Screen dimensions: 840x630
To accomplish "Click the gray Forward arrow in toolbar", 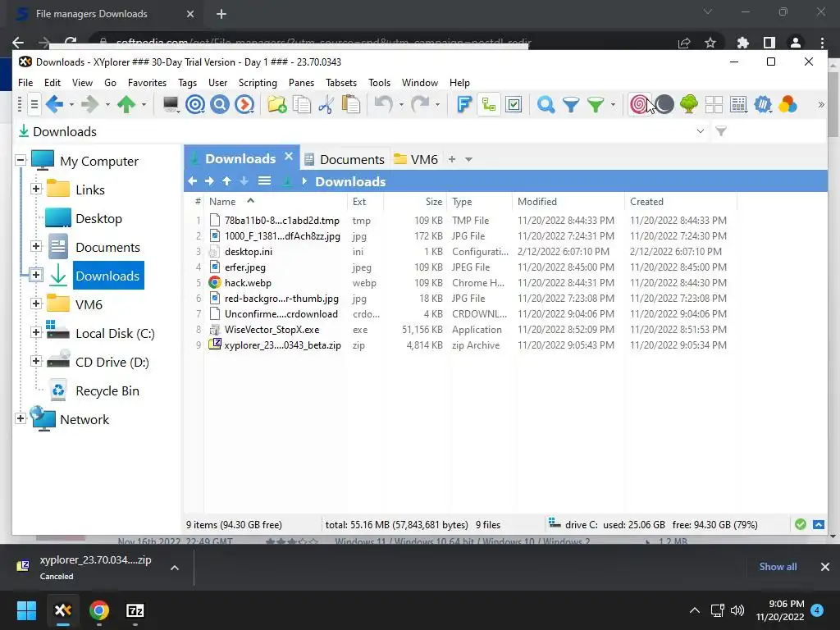I will click(89, 104).
